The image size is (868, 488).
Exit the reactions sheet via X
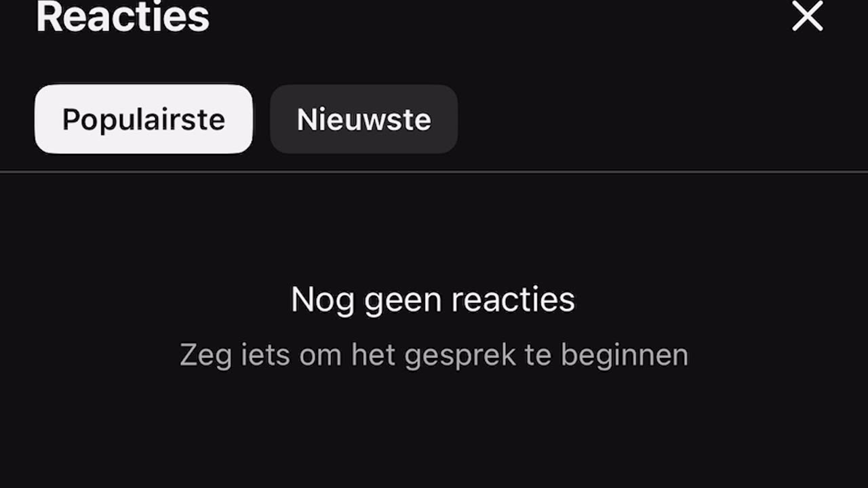point(807,16)
